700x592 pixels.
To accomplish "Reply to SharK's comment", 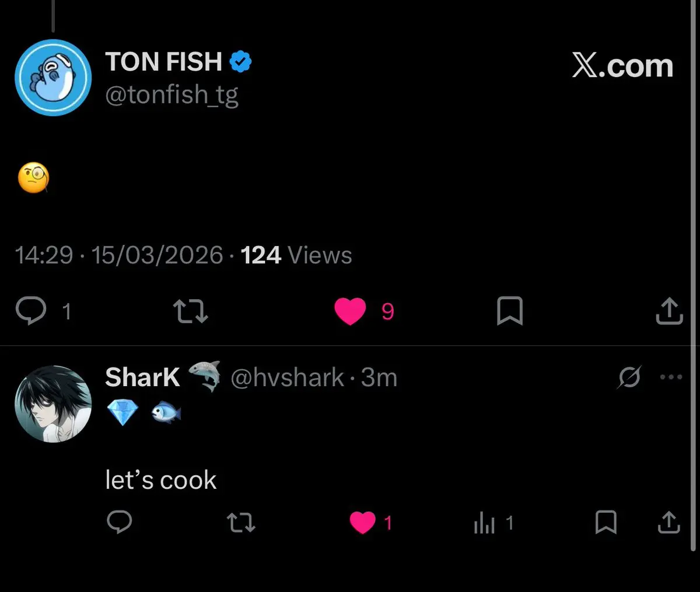I will point(120,522).
